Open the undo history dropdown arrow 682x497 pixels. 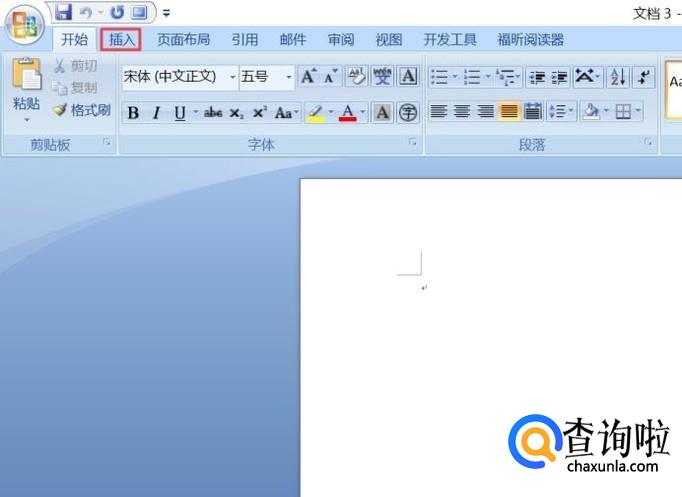pyautogui.click(x=100, y=13)
